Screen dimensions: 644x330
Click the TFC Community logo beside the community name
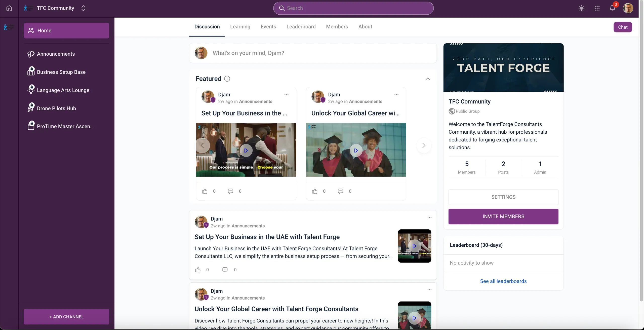29,8
